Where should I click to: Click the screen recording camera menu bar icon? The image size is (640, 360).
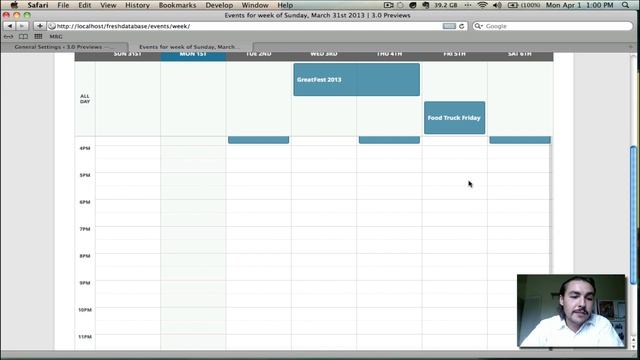pyautogui.click(x=388, y=5)
